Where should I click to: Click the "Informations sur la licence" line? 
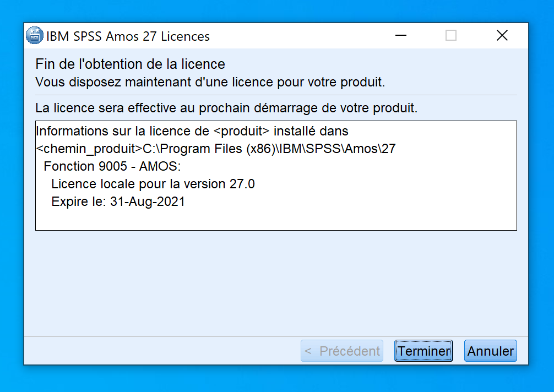(x=192, y=132)
